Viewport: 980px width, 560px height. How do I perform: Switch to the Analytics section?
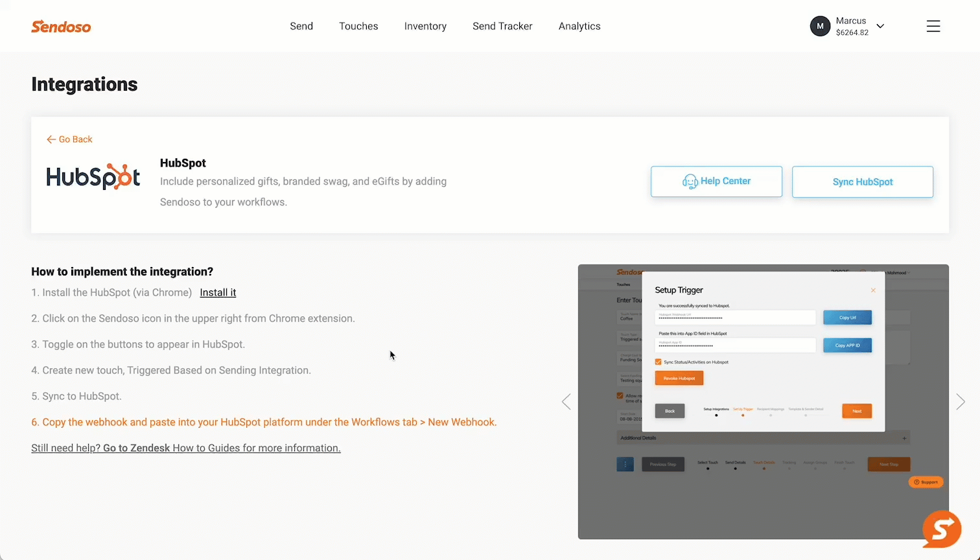tap(579, 26)
